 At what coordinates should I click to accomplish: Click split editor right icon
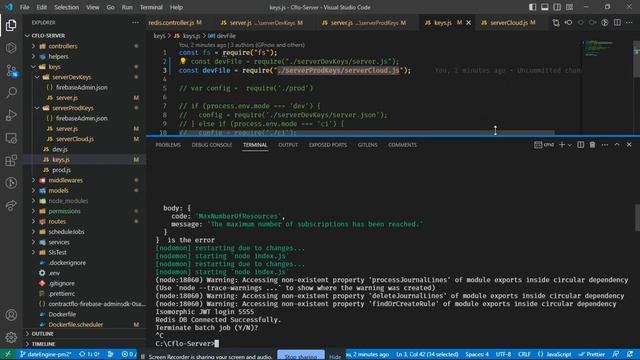(617, 22)
